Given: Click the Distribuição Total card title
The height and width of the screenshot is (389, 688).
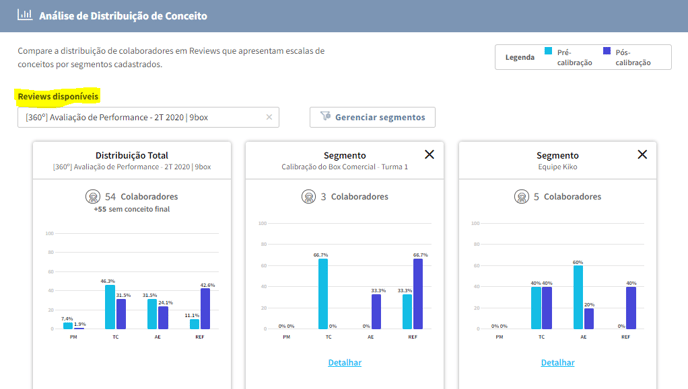Looking at the screenshot, I should tap(132, 155).
